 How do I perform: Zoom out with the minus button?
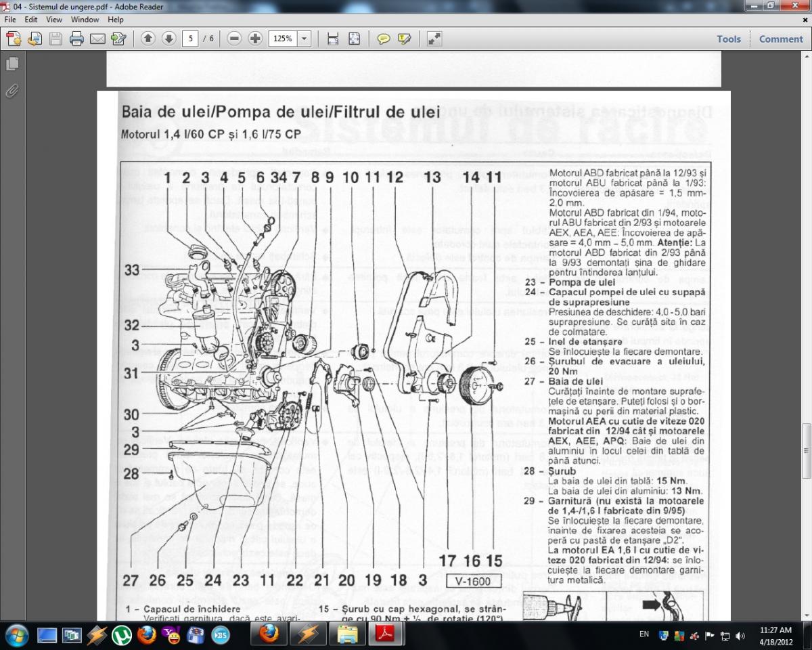[x=234, y=39]
